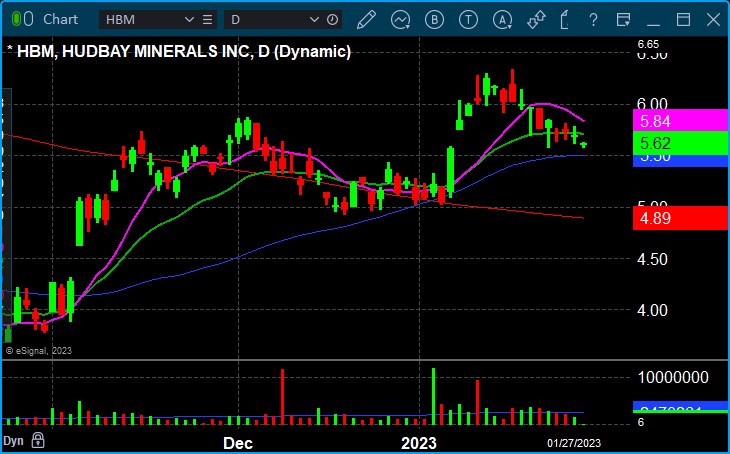The image size is (730, 454).
Task: Expand the D interval dropdown arrow
Action: click(x=314, y=20)
